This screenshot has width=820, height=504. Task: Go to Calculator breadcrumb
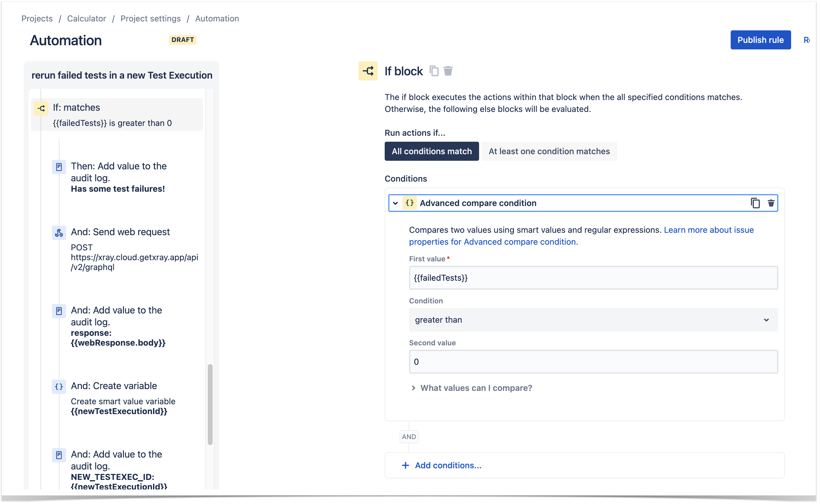(87, 18)
